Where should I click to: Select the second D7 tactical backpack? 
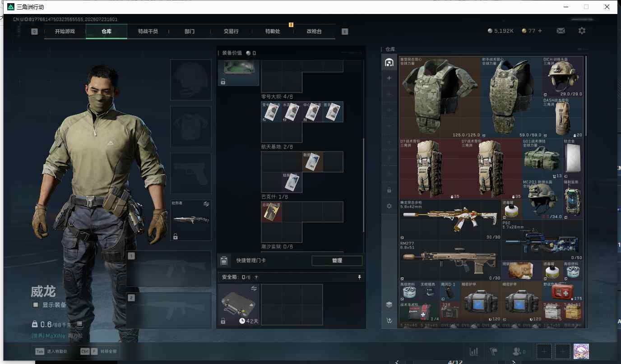click(491, 169)
